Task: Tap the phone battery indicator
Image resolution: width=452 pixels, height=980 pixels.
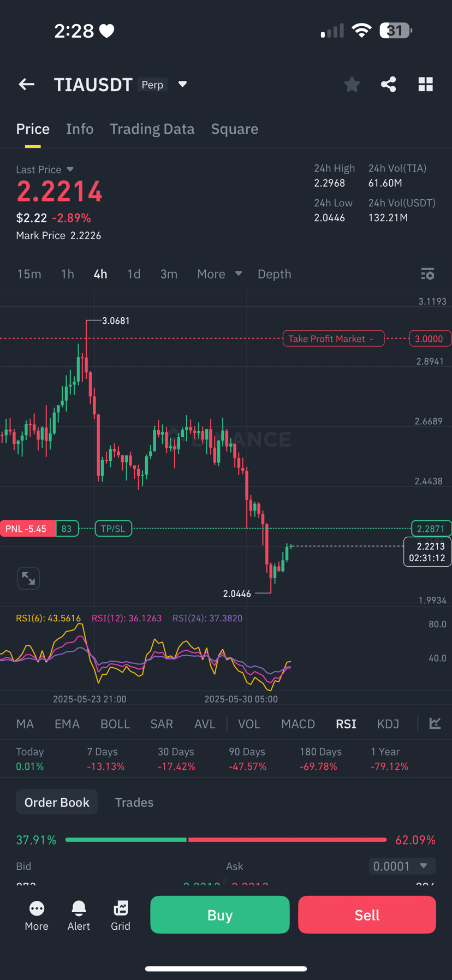Action: pos(396,30)
